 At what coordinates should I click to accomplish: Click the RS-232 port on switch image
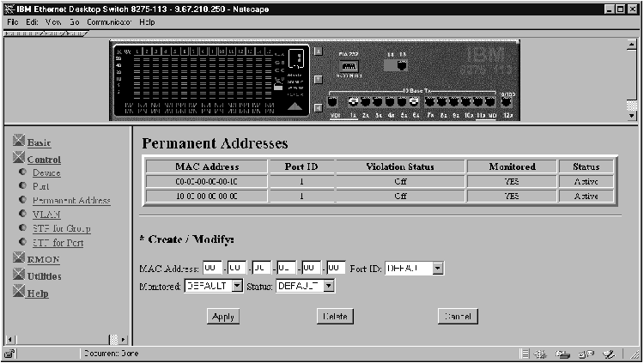point(349,66)
